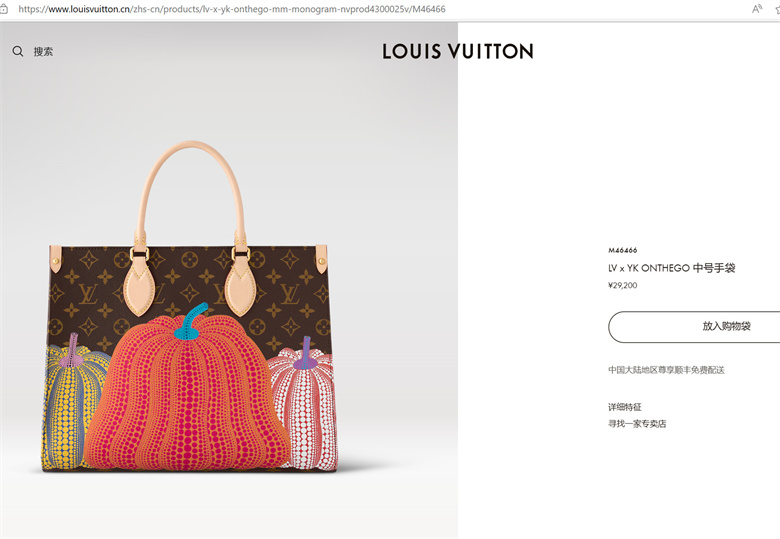Select the browser address bar URL
Image resolution: width=780 pixels, height=539 pixels.
tap(232, 9)
